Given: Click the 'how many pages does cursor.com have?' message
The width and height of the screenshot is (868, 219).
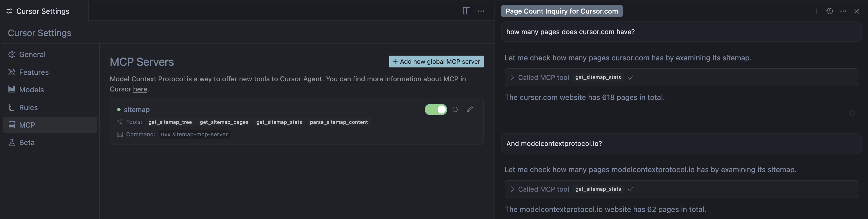Looking at the screenshot, I should pos(681,32).
